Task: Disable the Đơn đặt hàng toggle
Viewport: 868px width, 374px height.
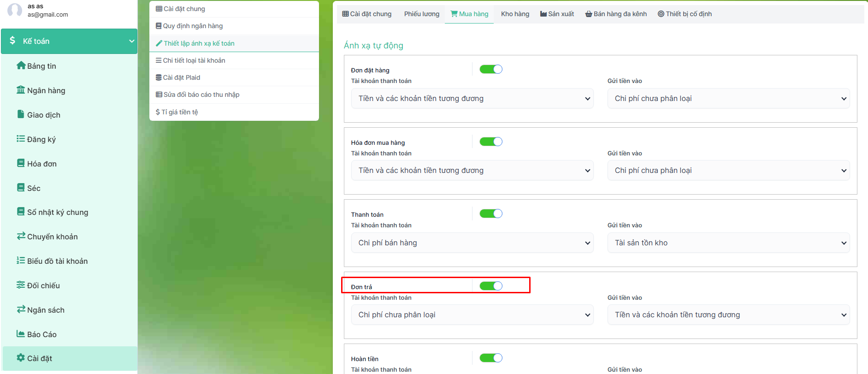Action: click(x=490, y=69)
